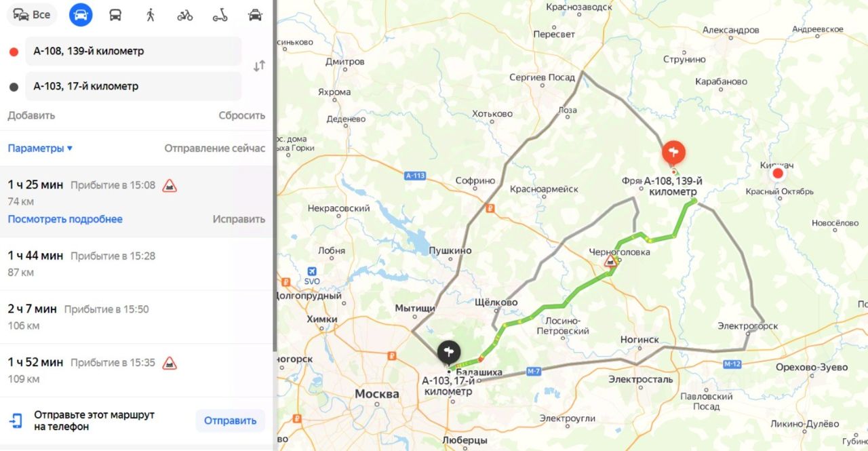This screenshot has height=451, width=868.
Task: Expand the Параметры dropdown
Action: [x=40, y=148]
